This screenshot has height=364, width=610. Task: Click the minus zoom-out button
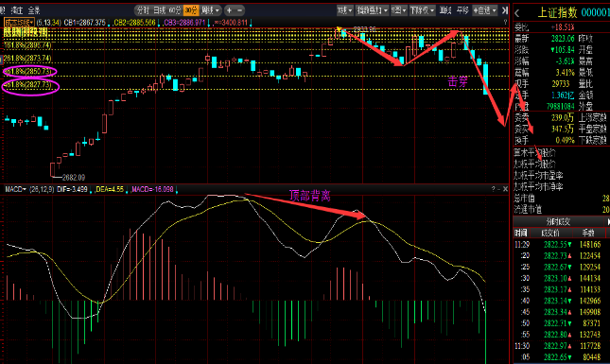tap(239, 10)
